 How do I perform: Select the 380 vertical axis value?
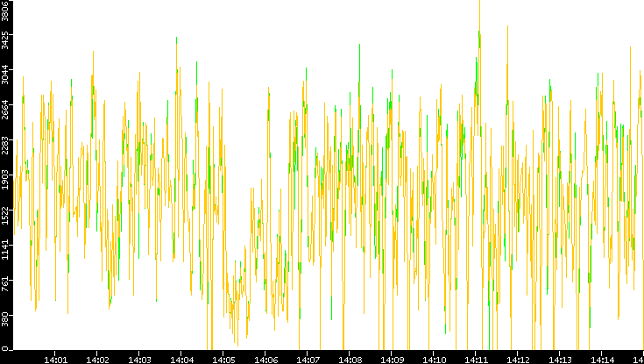5,318
